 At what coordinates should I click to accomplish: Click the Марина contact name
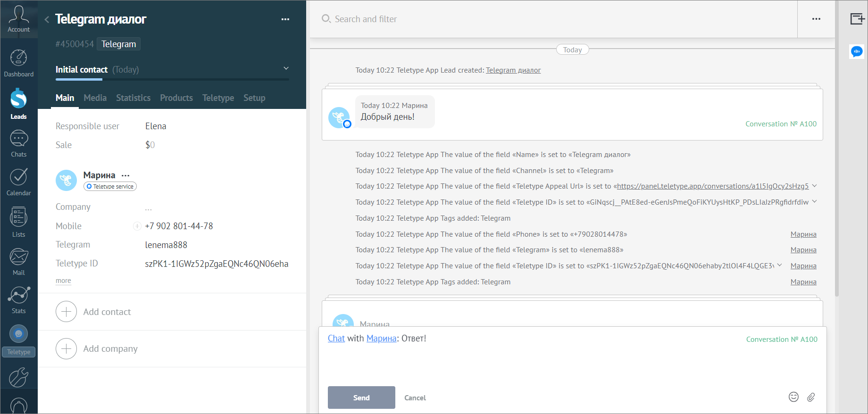(x=99, y=175)
